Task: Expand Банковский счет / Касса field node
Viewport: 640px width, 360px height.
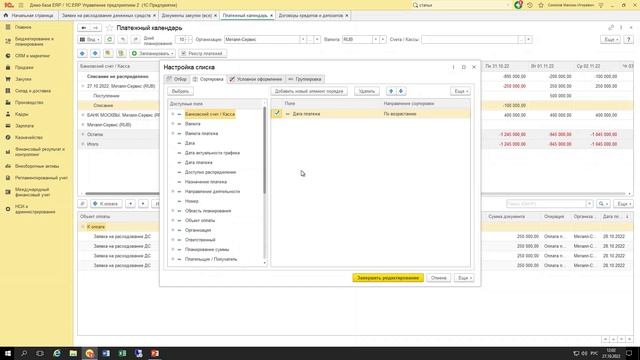Action: tap(173, 114)
